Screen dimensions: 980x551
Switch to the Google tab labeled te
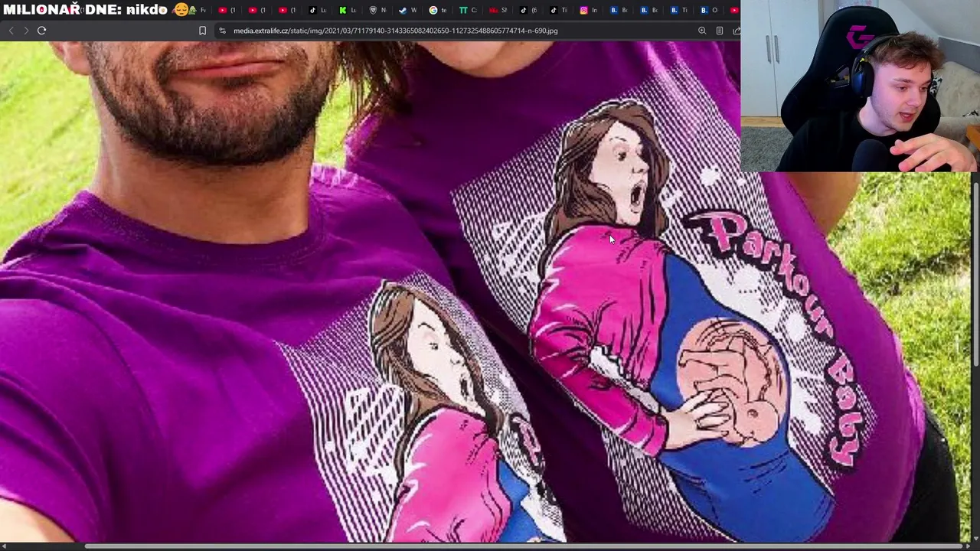439,10
